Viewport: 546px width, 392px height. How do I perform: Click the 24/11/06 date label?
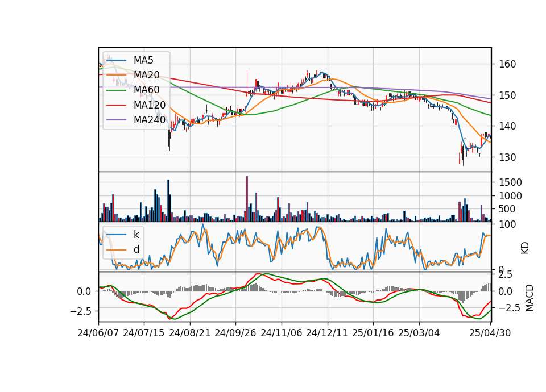(282, 333)
